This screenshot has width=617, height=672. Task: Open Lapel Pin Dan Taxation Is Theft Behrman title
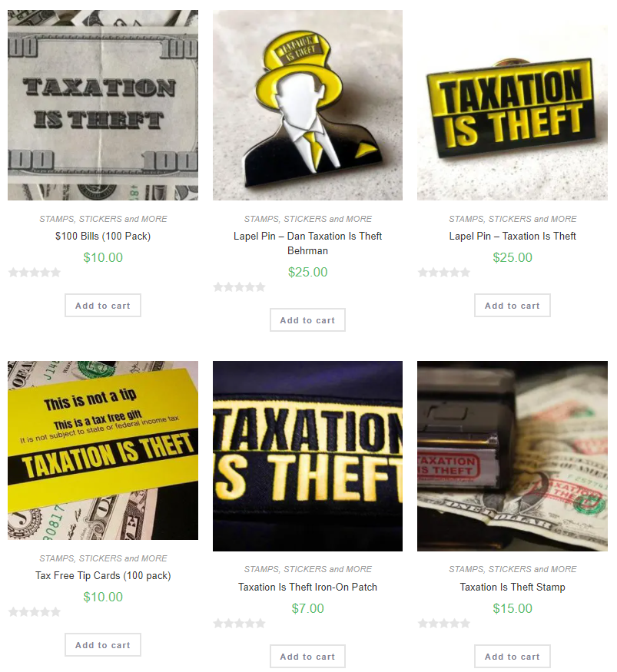[307, 243]
